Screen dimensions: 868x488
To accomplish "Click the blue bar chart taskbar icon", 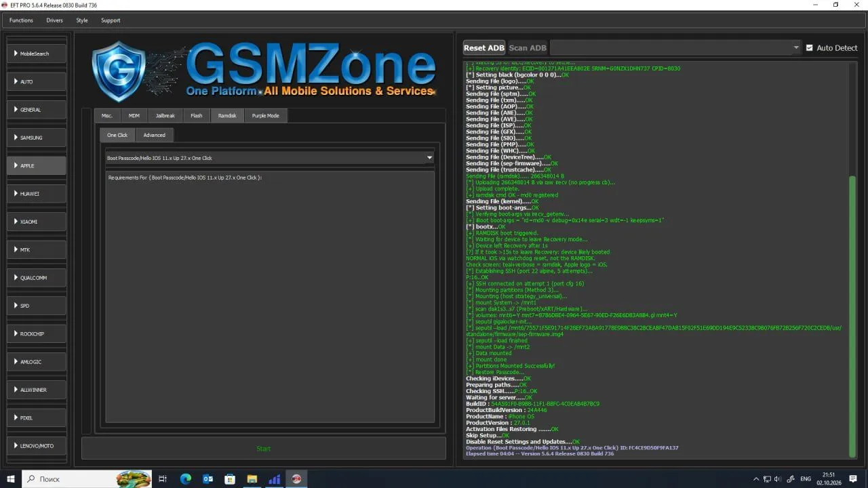I will [x=275, y=479].
